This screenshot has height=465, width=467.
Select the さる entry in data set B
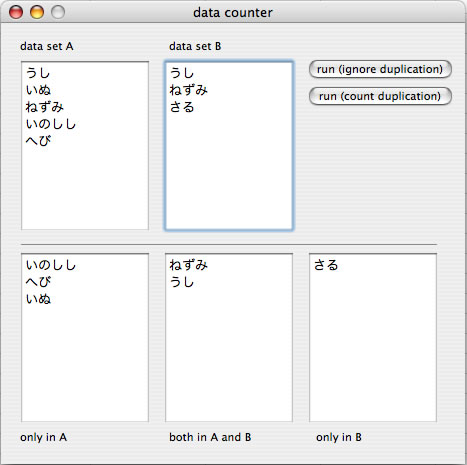point(182,107)
